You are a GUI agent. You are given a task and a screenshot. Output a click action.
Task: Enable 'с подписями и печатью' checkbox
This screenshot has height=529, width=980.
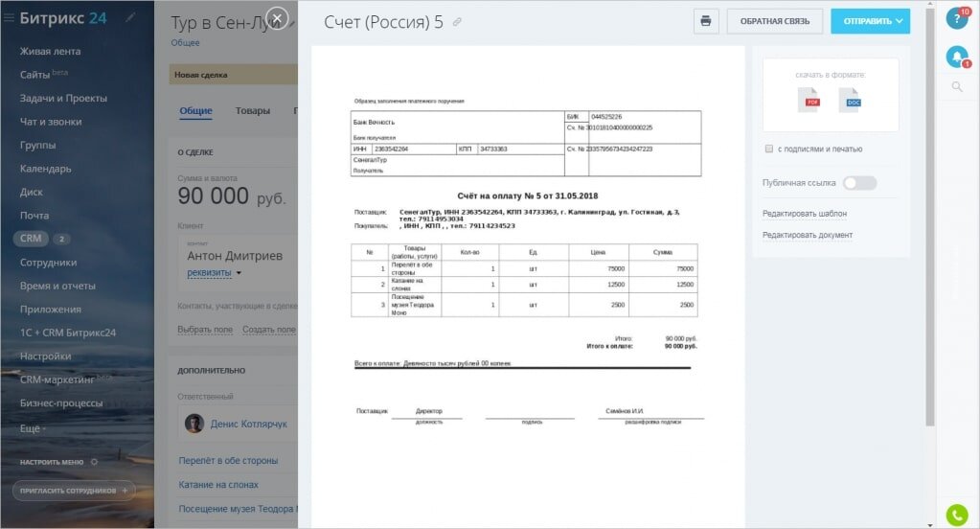click(x=768, y=149)
